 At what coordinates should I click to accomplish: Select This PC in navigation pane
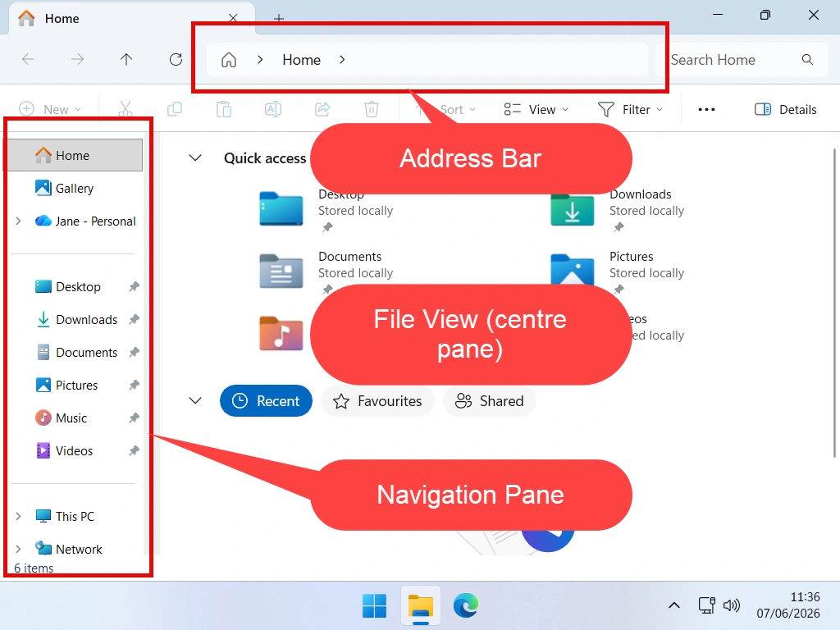[64, 516]
